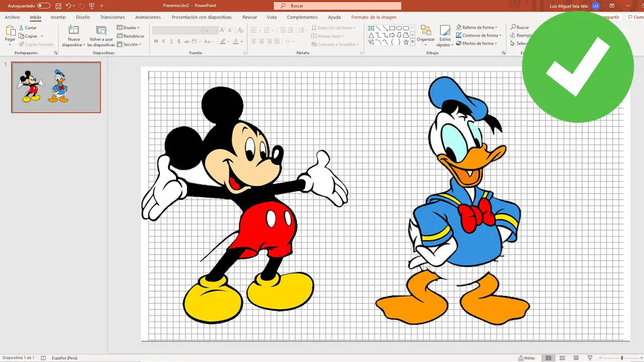Open Relleno de forma dropdown
The image size is (644, 362).
pos(476,27)
